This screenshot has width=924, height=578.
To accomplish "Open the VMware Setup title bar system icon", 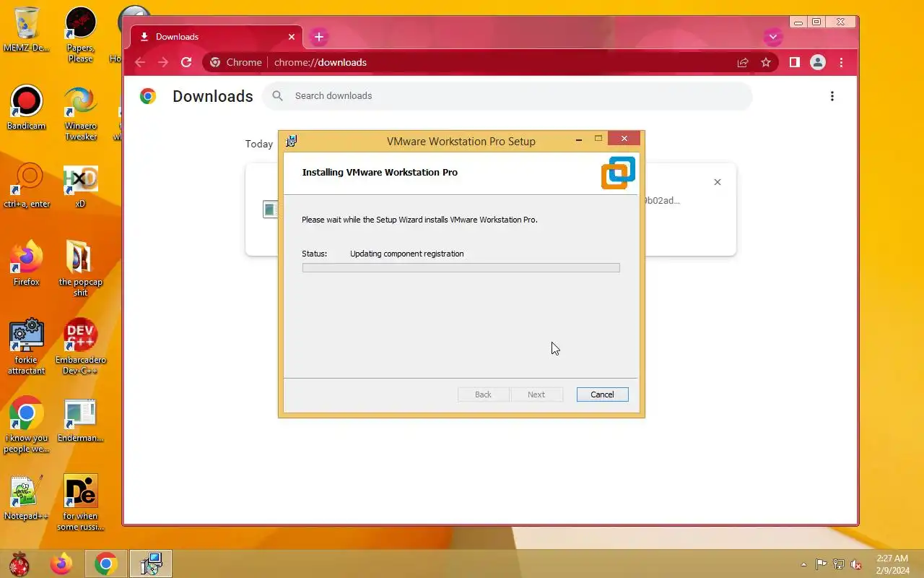I will click(291, 141).
